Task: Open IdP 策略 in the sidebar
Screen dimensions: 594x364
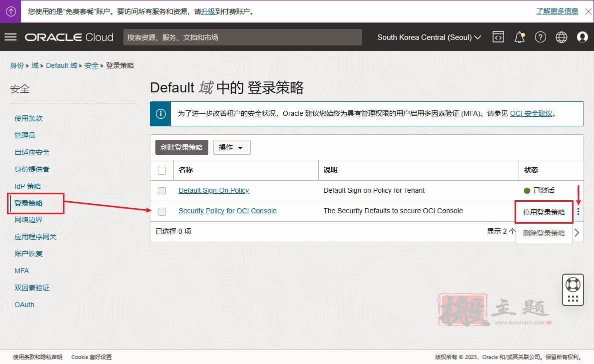Action: [x=27, y=186]
